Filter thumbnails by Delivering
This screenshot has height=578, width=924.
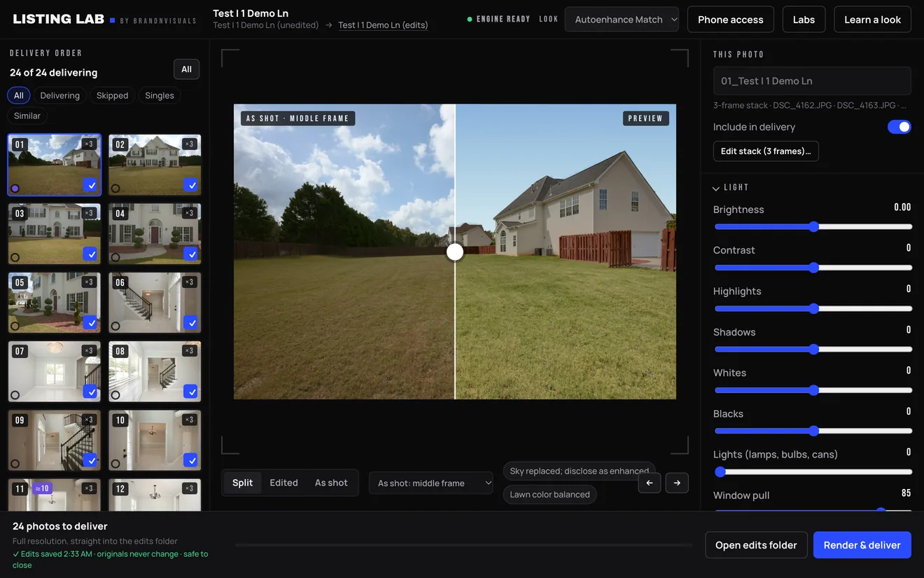pyautogui.click(x=59, y=95)
